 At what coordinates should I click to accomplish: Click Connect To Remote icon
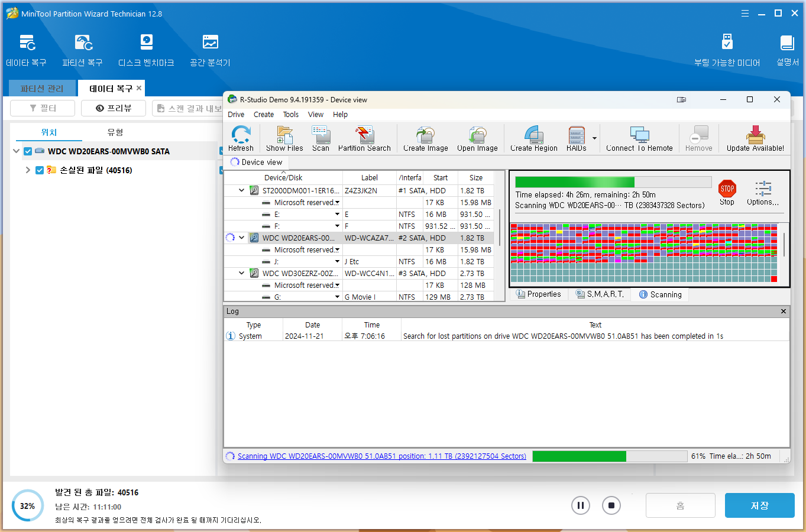click(639, 139)
